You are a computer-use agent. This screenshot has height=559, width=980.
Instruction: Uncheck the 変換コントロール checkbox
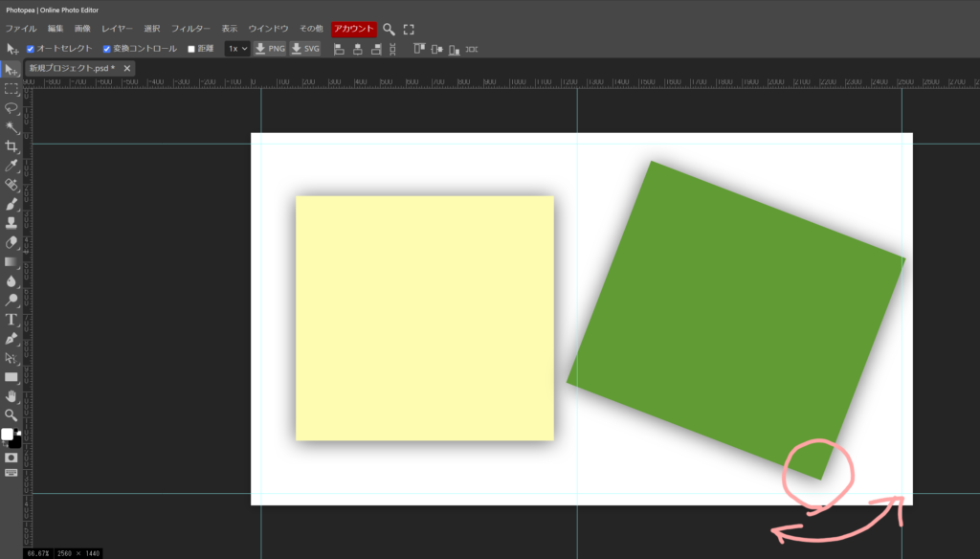pos(107,49)
